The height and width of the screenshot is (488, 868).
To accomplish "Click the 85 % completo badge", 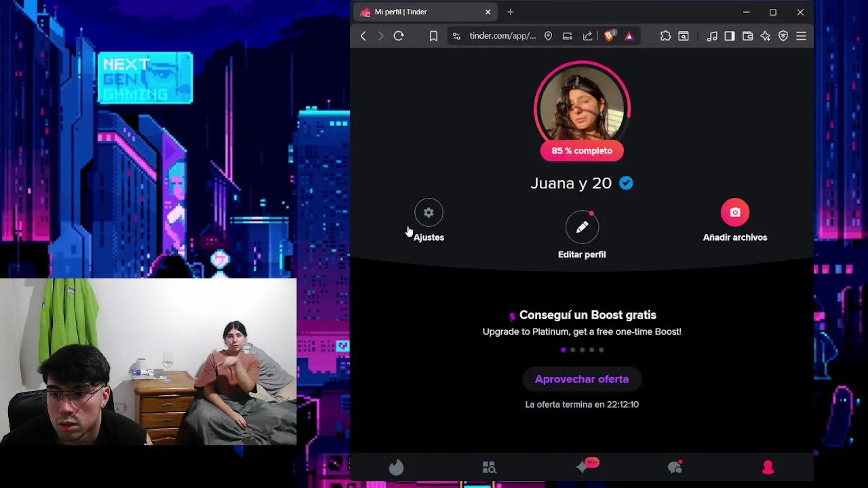I will coord(582,150).
